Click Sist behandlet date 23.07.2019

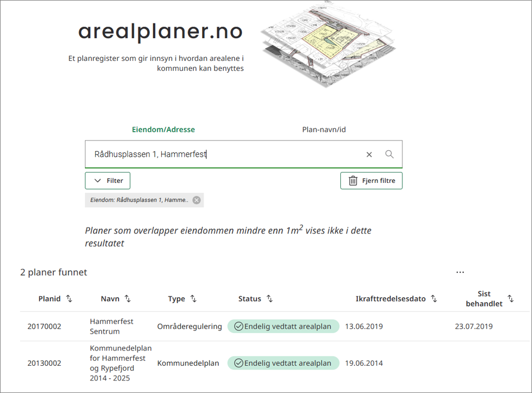click(474, 327)
